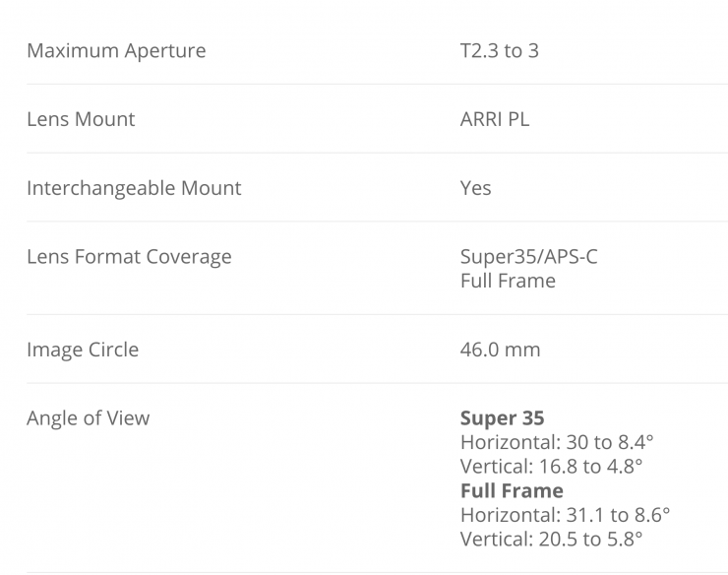Click the bold Super 35 heading
Viewport: 728px width, 575px height.
pyautogui.click(x=502, y=418)
